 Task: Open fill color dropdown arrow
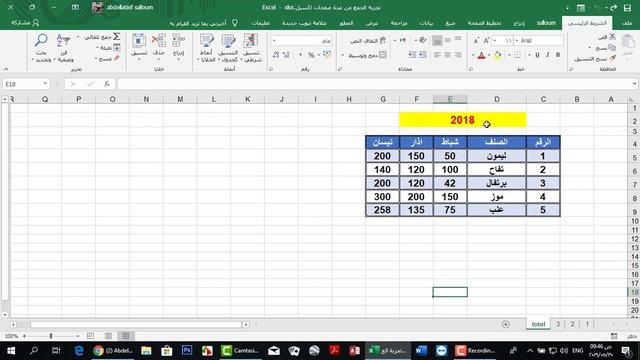(489, 55)
